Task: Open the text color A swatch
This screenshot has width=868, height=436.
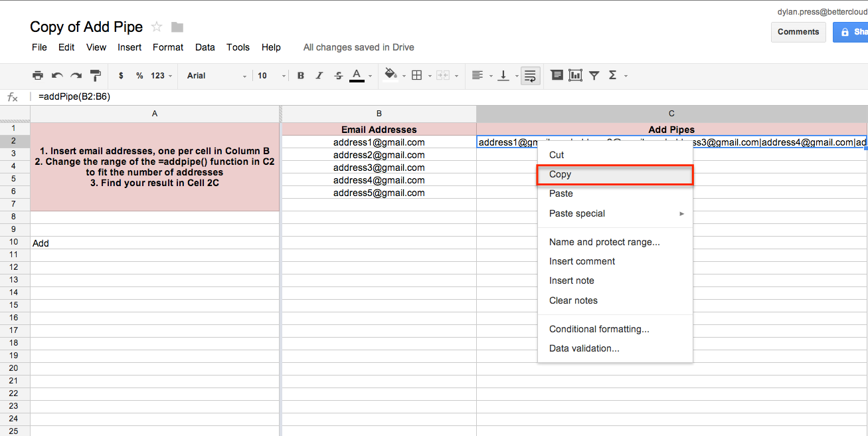Action: [357, 76]
